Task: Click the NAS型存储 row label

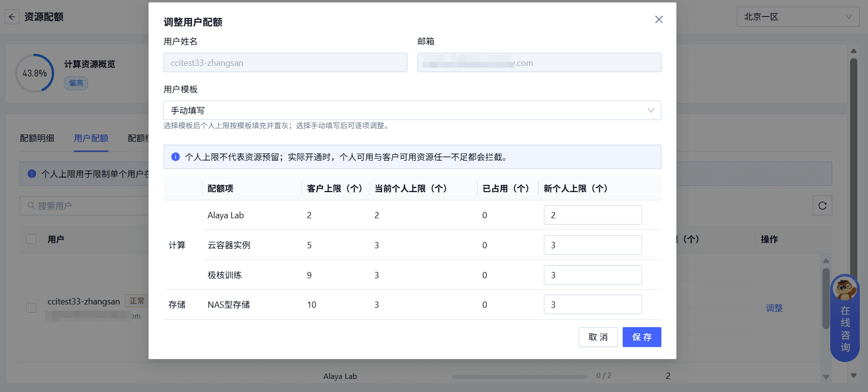Action: [x=229, y=305]
